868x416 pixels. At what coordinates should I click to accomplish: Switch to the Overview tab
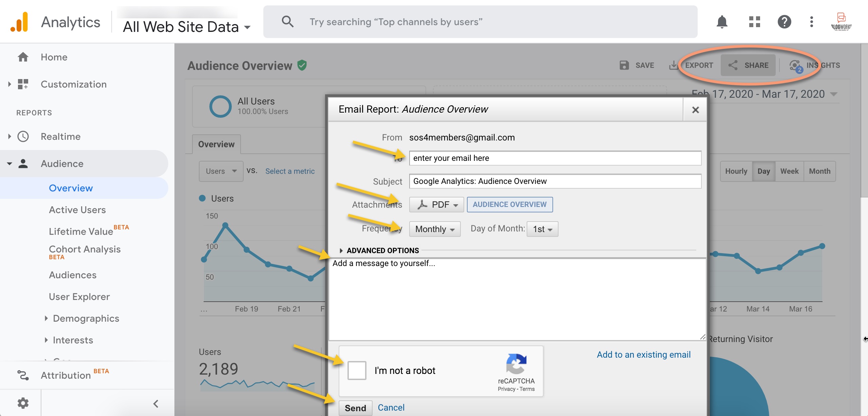pos(216,144)
